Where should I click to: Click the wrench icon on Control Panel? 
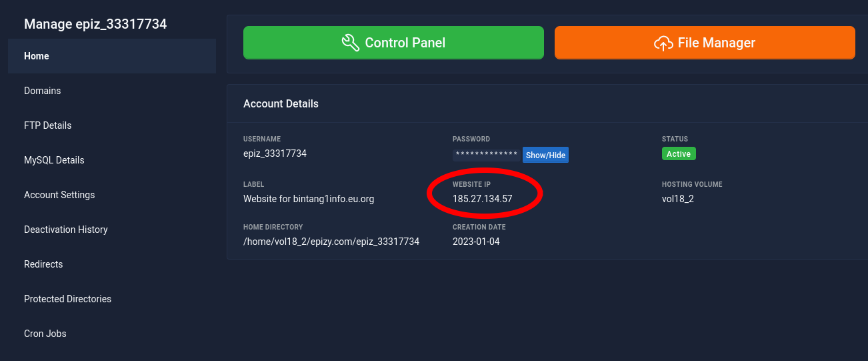351,43
